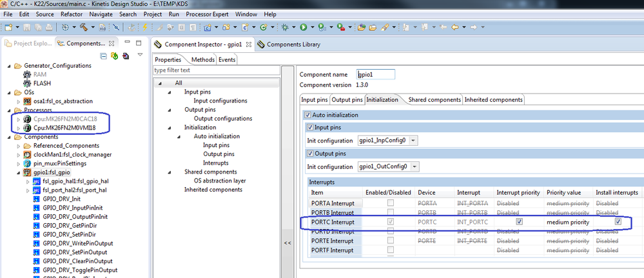Toggle the Auto initialization checkbox

[307, 115]
